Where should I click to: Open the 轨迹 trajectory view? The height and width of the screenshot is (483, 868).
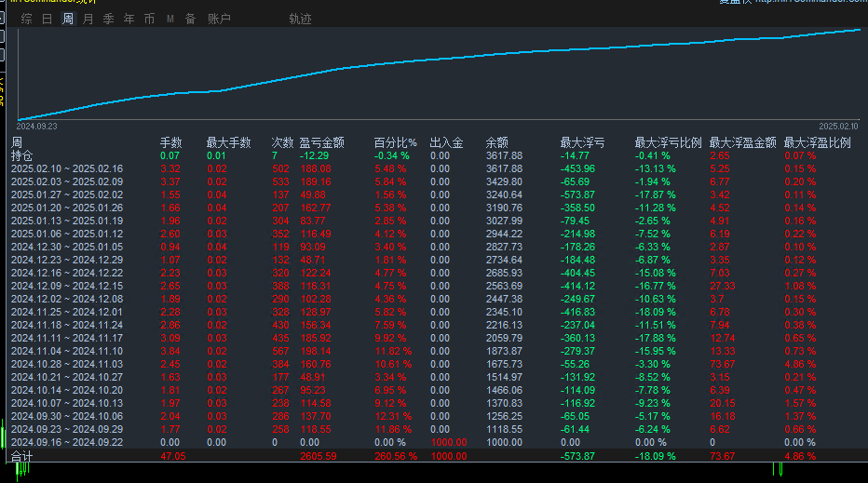300,19
